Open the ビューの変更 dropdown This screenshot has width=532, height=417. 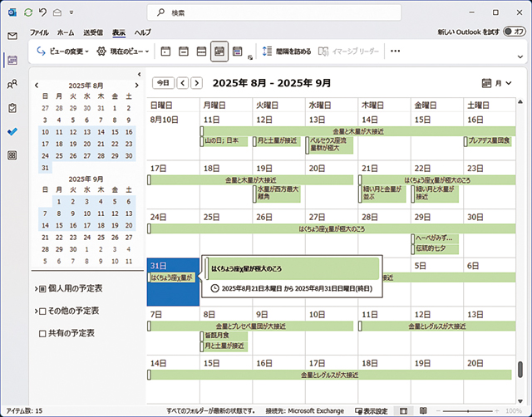coord(65,52)
